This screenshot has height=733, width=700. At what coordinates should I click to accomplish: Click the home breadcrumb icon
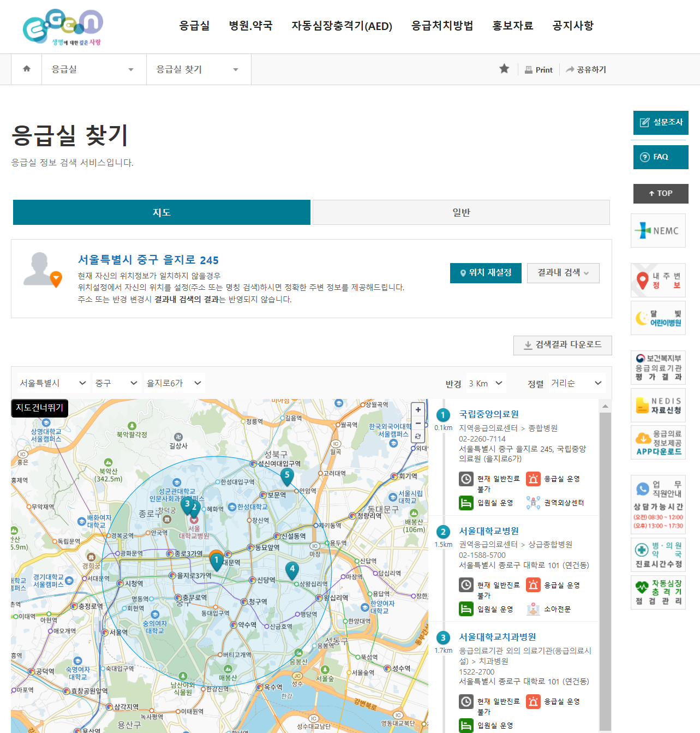coord(26,69)
